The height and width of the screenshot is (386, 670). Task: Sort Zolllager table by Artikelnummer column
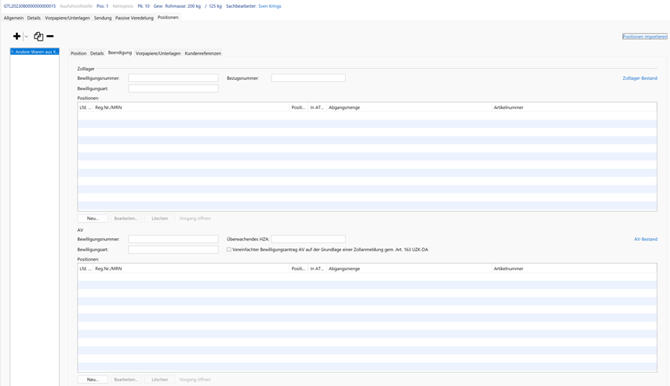click(x=574, y=108)
